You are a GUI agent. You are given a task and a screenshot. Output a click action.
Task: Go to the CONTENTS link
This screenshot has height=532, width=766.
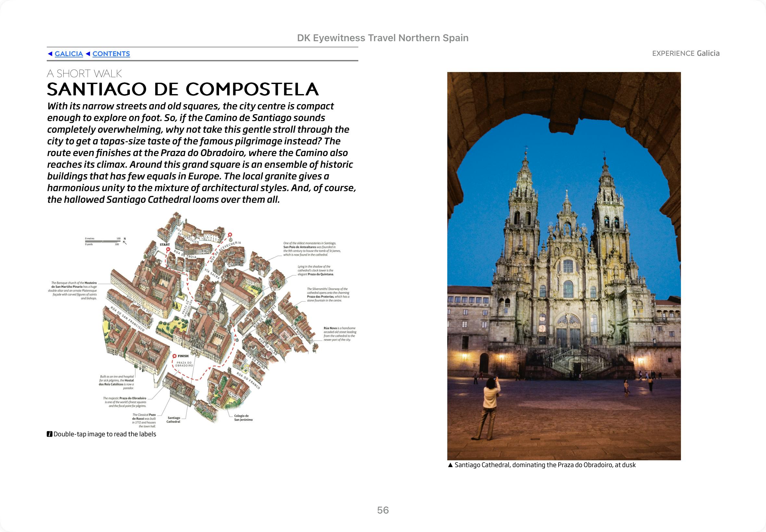pos(111,54)
